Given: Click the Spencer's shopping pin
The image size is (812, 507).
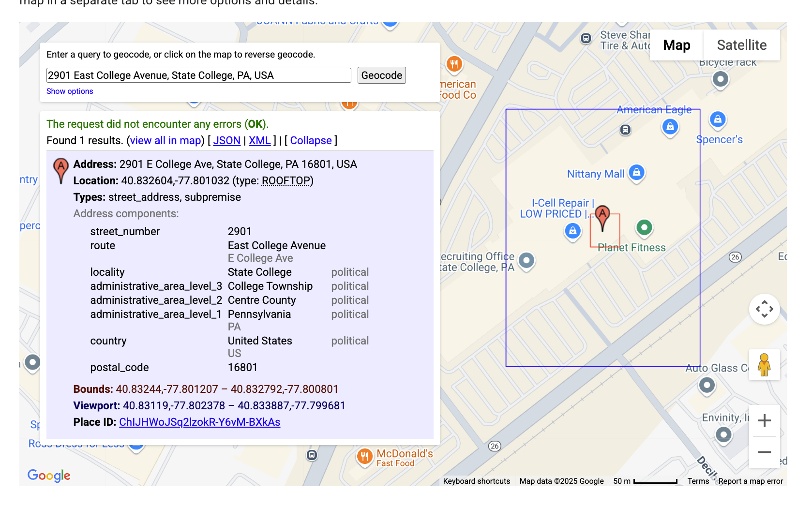Looking at the screenshot, I should point(718,119).
